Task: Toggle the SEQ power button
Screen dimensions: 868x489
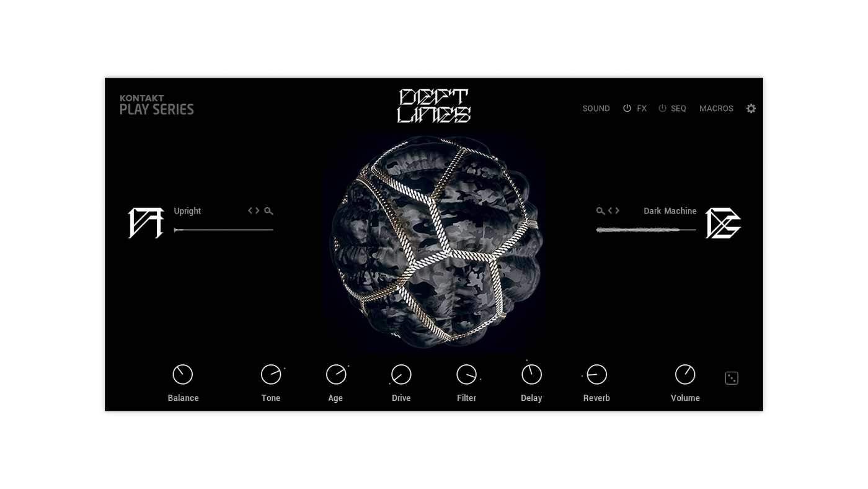Action: pos(662,109)
